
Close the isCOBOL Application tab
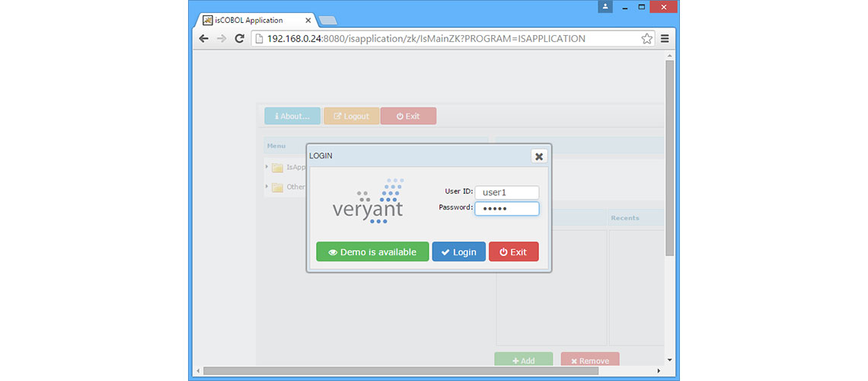(x=308, y=21)
